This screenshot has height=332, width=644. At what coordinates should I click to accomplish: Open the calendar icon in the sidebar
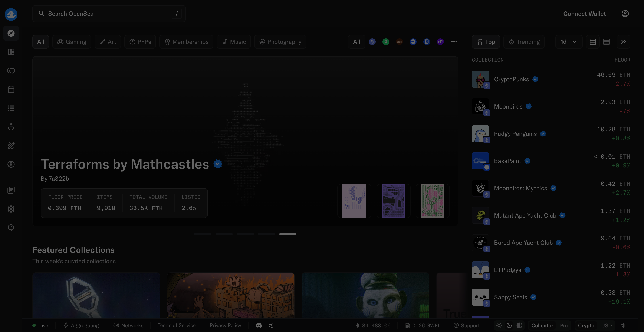point(11,89)
